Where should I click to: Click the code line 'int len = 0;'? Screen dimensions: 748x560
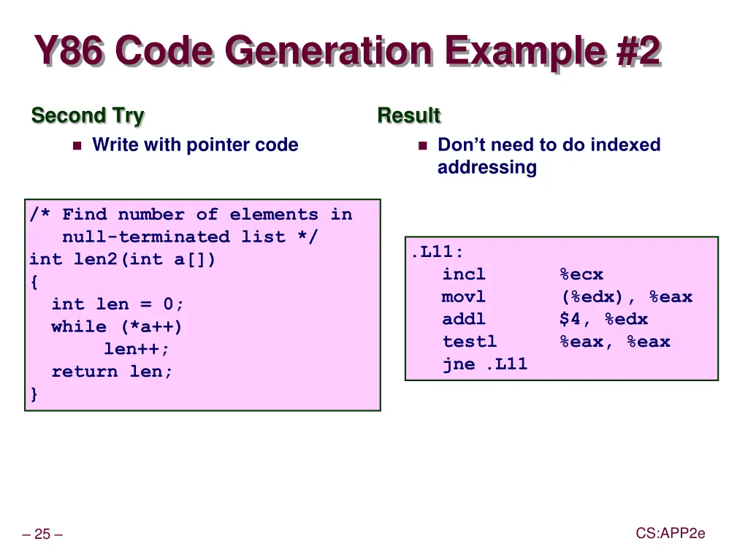pos(118,304)
